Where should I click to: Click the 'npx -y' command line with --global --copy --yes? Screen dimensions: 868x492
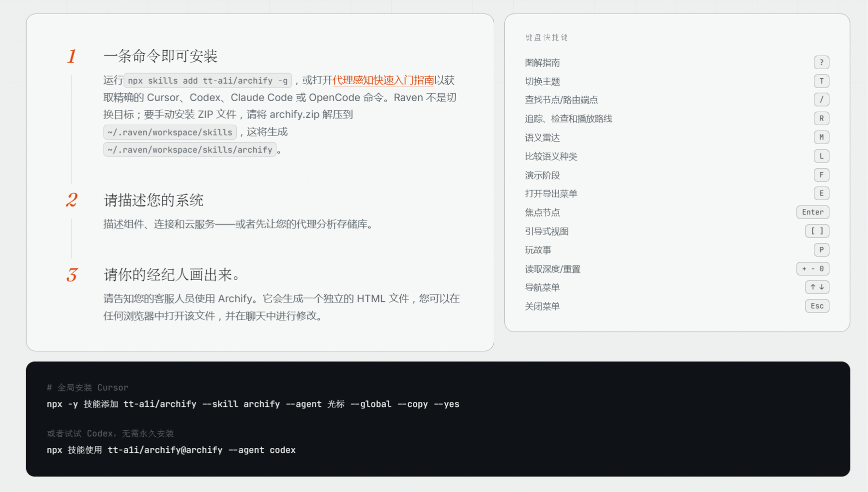(x=253, y=404)
